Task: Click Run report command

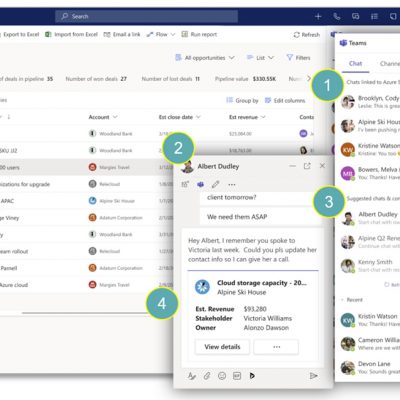Action: pos(199,34)
